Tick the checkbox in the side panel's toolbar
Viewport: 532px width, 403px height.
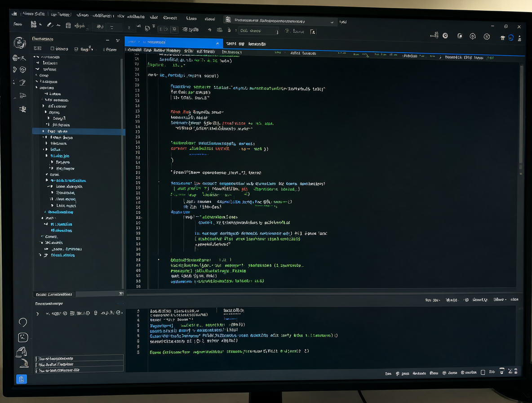pos(52,49)
